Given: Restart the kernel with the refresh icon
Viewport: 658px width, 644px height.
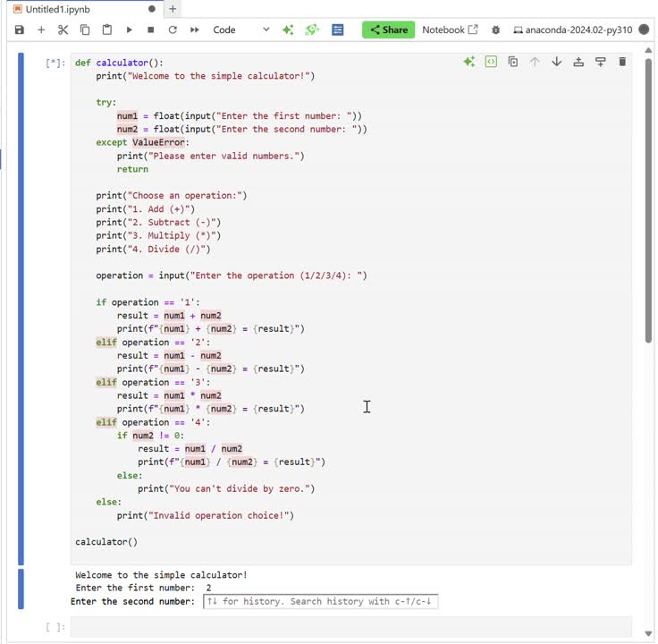Looking at the screenshot, I should point(173,30).
